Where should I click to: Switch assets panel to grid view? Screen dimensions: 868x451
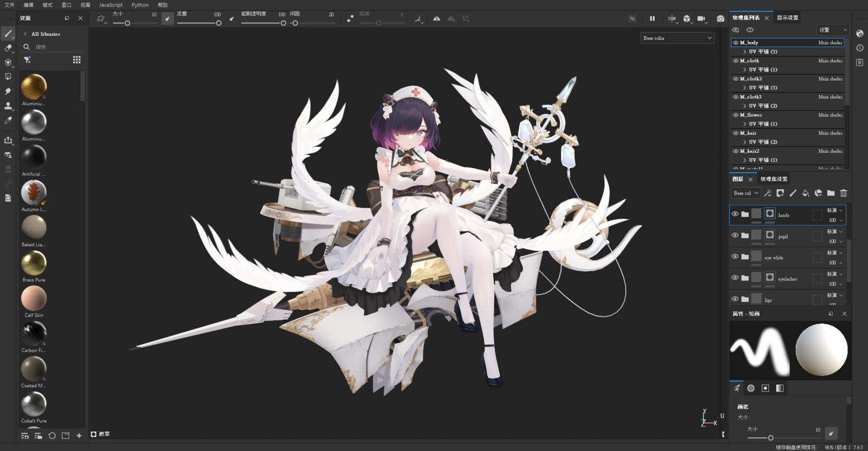(x=76, y=60)
